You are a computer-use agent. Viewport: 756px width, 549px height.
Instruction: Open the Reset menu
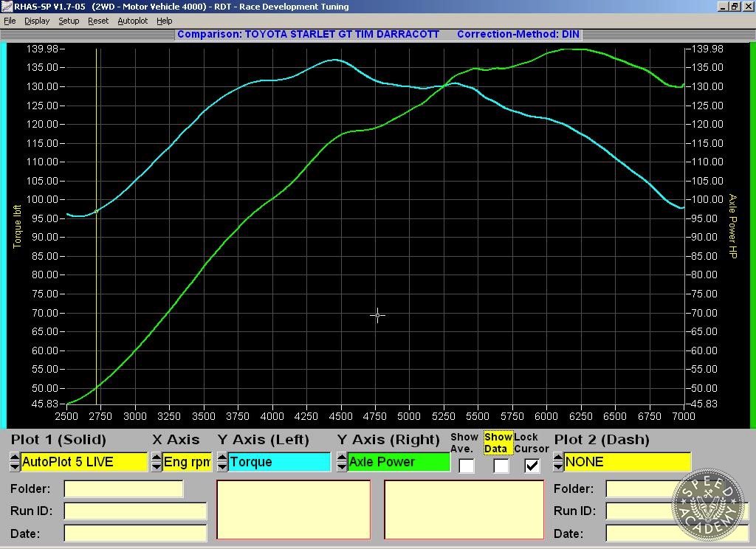[98, 21]
